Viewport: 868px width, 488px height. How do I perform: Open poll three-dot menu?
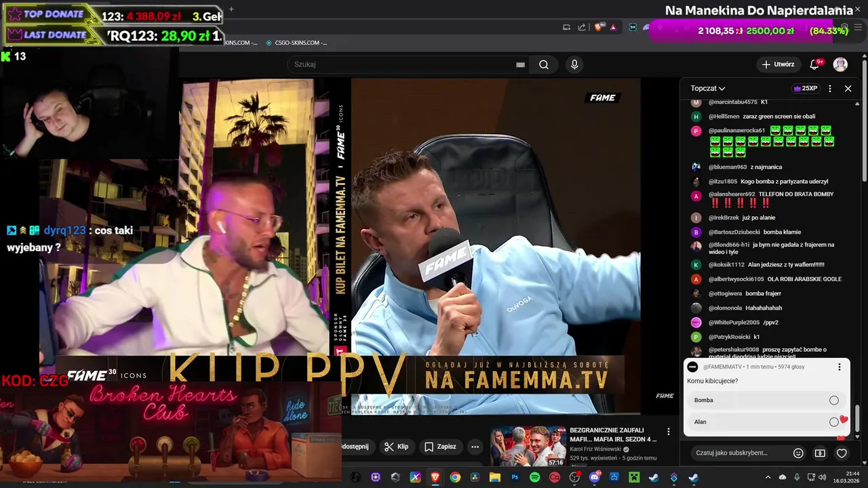click(x=840, y=367)
